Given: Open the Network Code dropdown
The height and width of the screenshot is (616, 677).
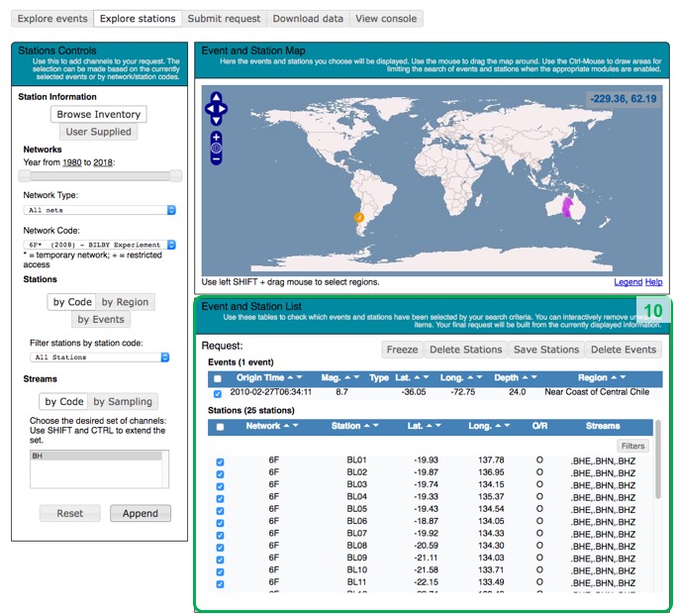Looking at the screenshot, I should (x=99, y=245).
